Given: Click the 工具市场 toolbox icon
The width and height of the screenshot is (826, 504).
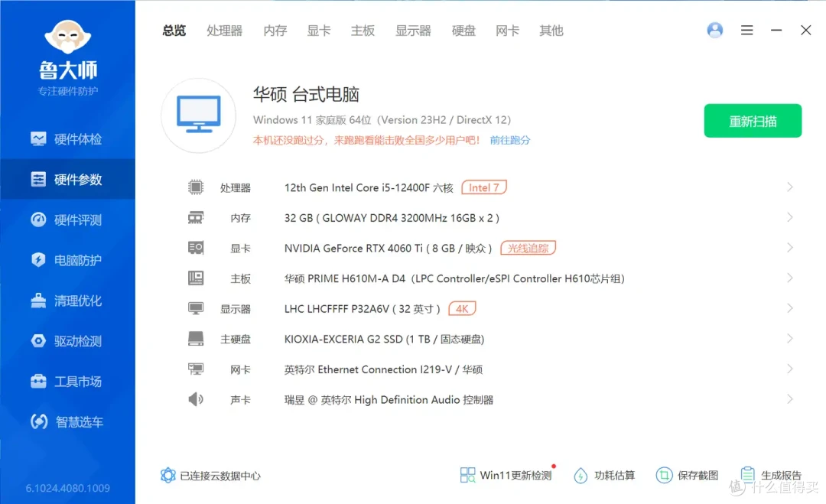Looking at the screenshot, I should tap(38, 381).
